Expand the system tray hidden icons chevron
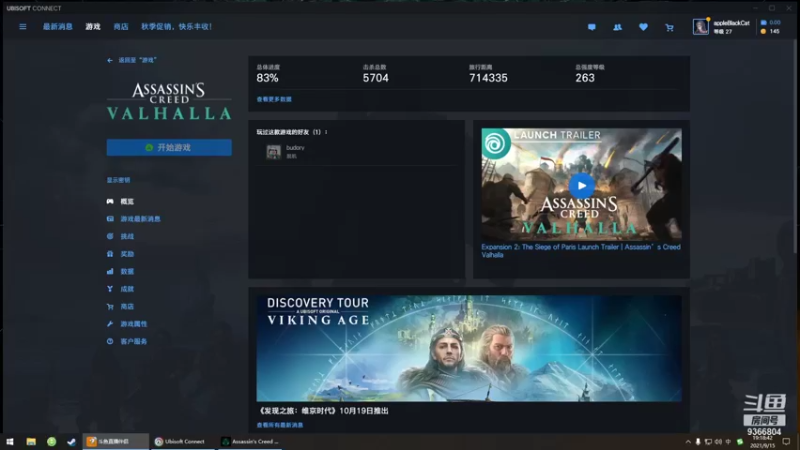The width and height of the screenshot is (800, 450). coord(688,442)
